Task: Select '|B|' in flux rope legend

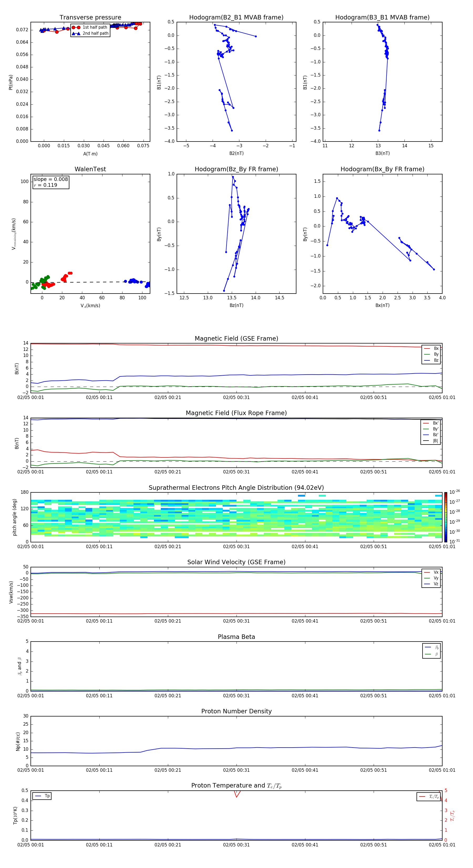Action: [431, 441]
